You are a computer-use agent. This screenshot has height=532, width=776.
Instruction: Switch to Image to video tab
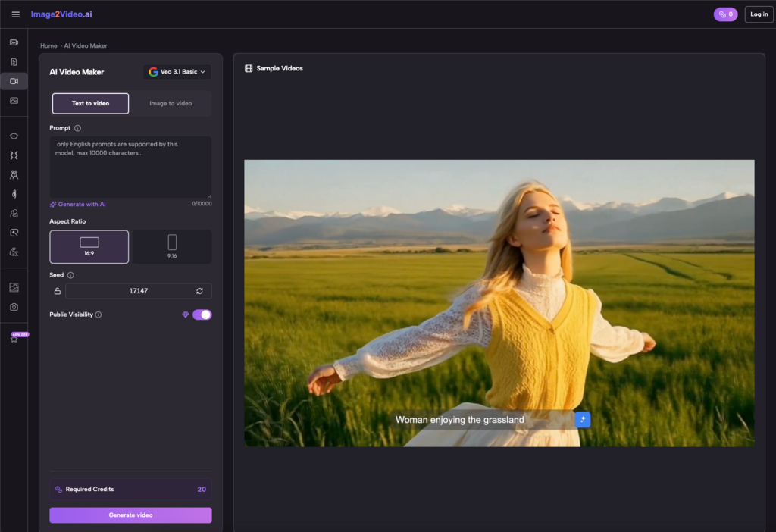[171, 104]
